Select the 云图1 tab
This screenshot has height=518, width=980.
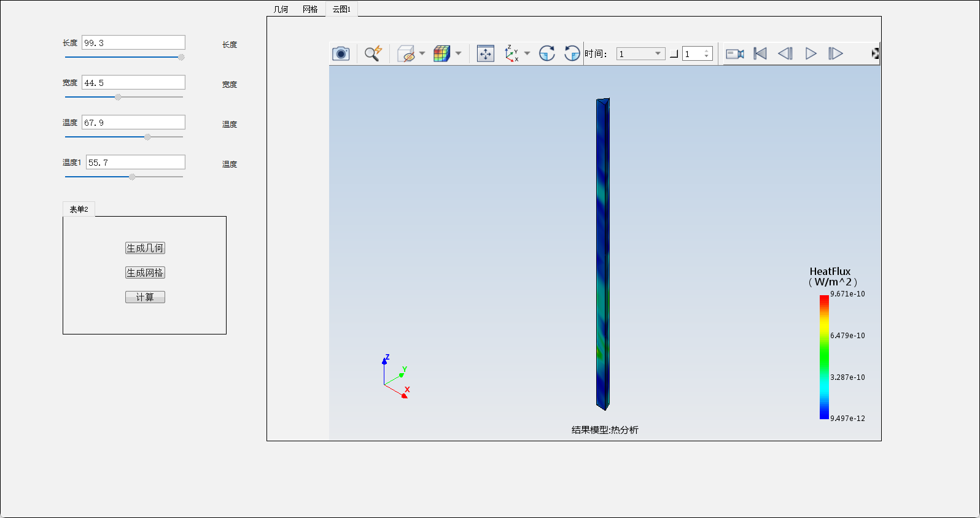(341, 9)
